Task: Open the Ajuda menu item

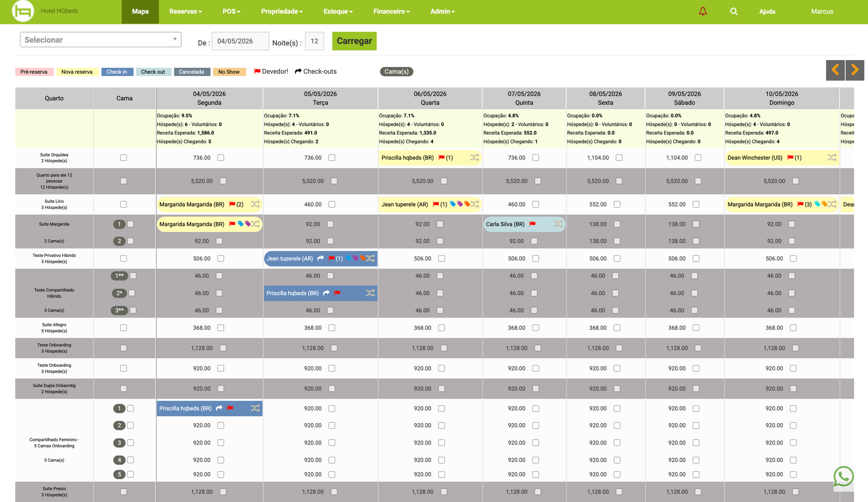Action: tap(767, 11)
